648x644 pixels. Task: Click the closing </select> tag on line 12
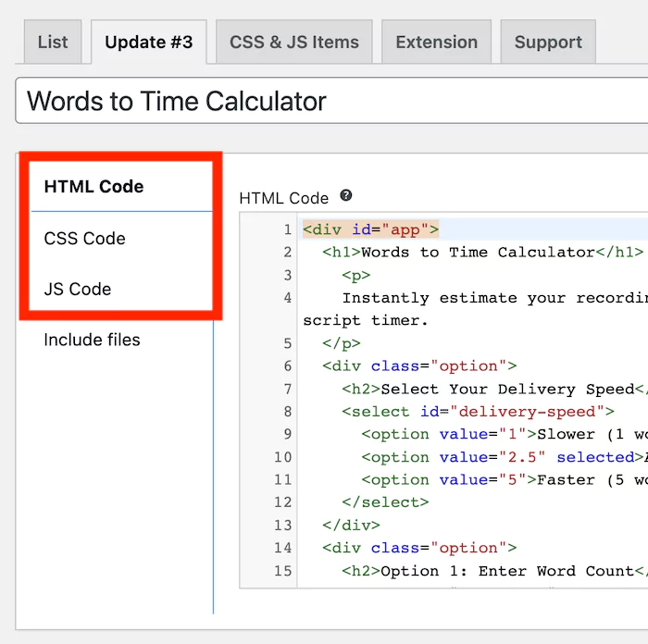pos(385,502)
